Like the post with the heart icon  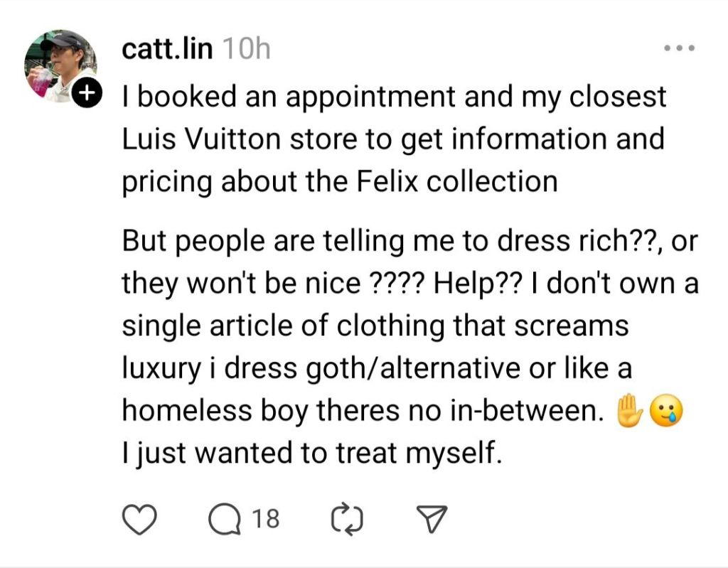coord(139,520)
